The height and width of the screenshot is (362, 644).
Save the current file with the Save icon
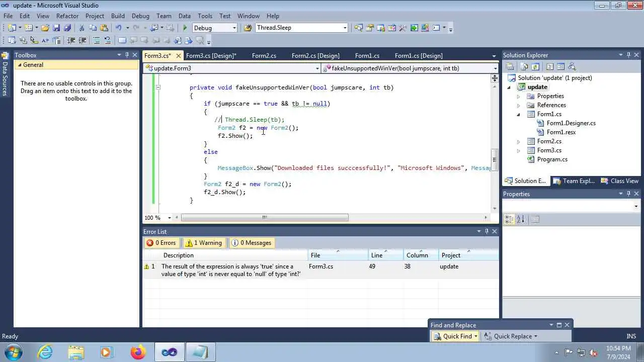pos(56,28)
